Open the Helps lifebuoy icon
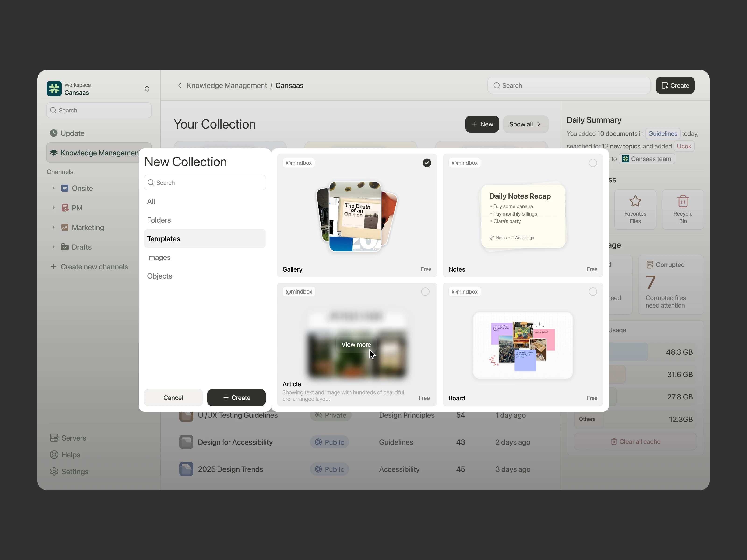The width and height of the screenshot is (747, 560). pyautogui.click(x=54, y=455)
